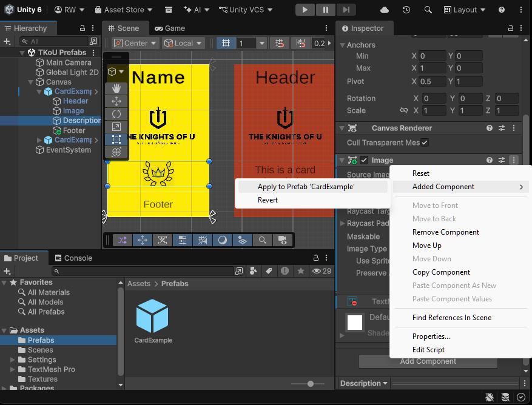
Task: Click the Play button
Action: coord(305,10)
